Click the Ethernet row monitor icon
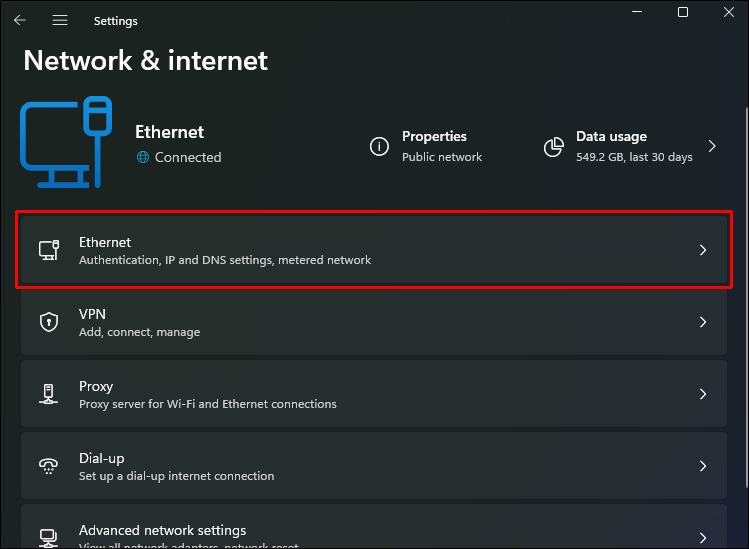Screen dimensions: 749x549 tap(48, 250)
